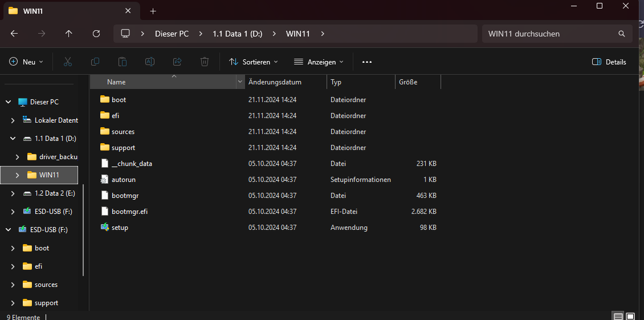Viewport: 644px width, 320px height.
Task: Select the bootmgr.efi file icon
Action: click(x=105, y=212)
